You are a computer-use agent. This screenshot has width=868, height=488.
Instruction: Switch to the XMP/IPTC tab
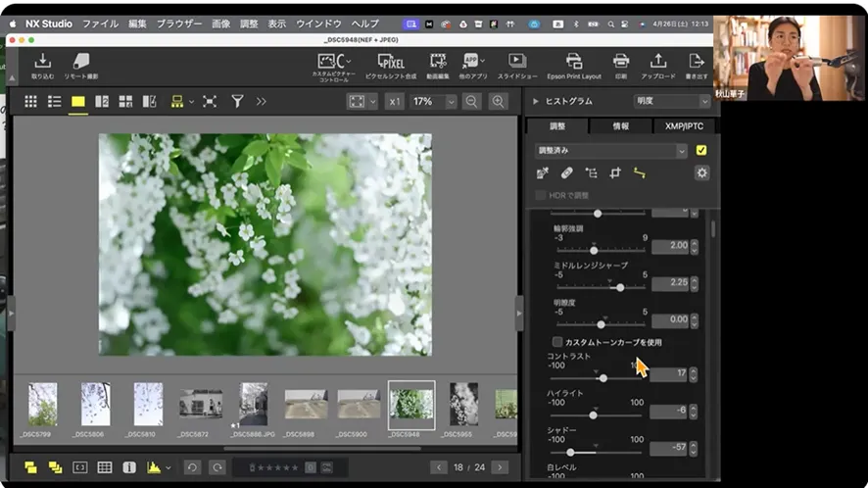tap(684, 126)
